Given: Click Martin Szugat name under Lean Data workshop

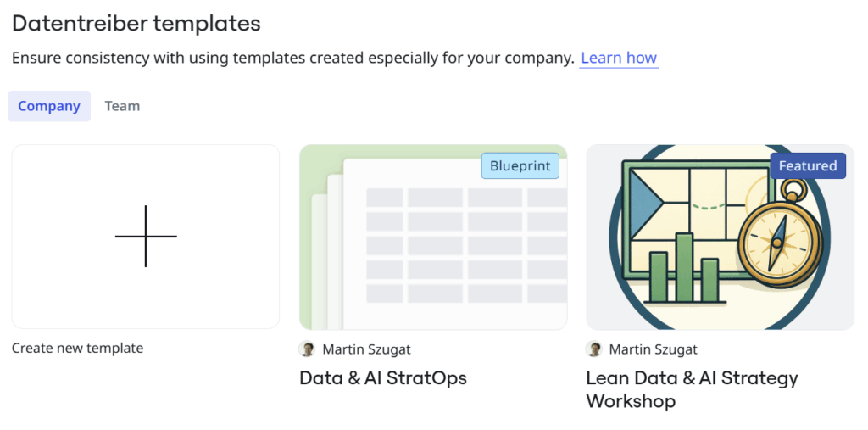Looking at the screenshot, I should pos(653,349).
